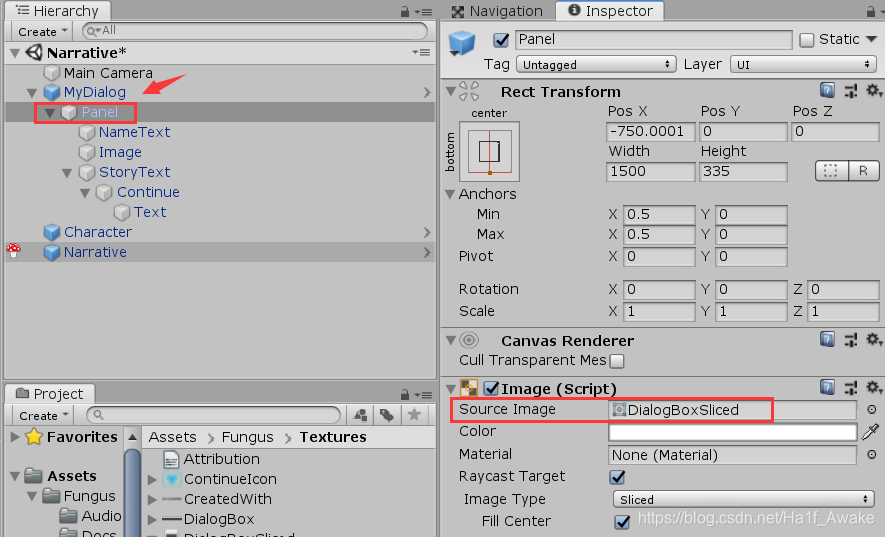Image resolution: width=885 pixels, height=537 pixels.
Task: Toggle blueprint mode button in Rect Transform
Action: click(x=831, y=171)
